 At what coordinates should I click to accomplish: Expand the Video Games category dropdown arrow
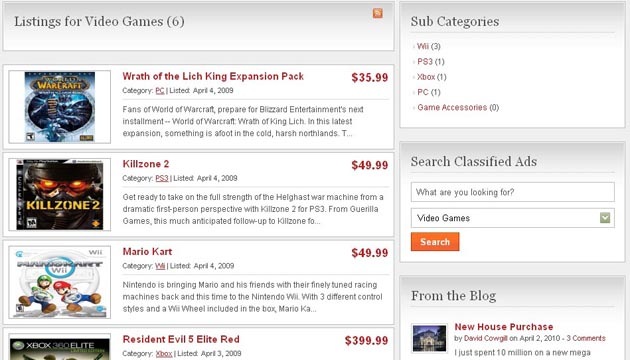(x=605, y=218)
